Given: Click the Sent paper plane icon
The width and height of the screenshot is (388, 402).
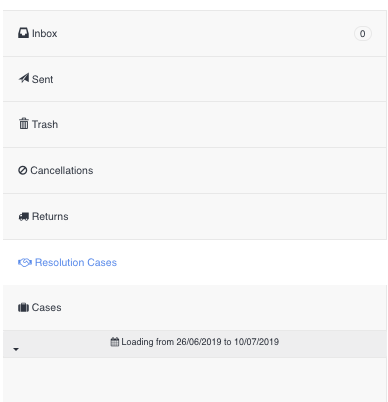Looking at the screenshot, I should [x=24, y=78].
